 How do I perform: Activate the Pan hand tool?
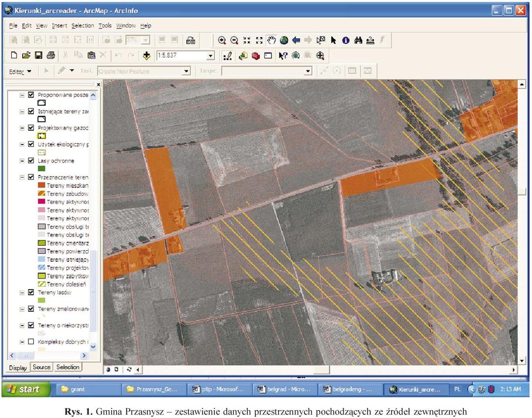pyautogui.click(x=272, y=40)
